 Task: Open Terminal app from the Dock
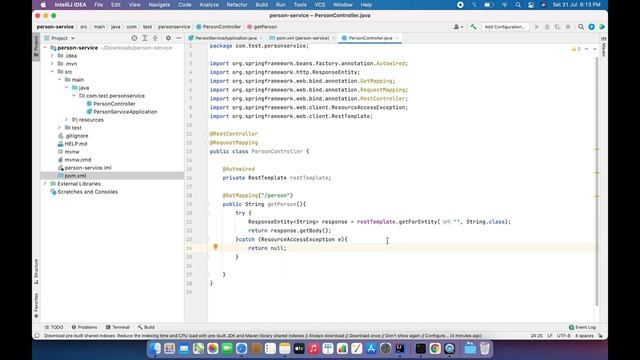tap(420, 349)
